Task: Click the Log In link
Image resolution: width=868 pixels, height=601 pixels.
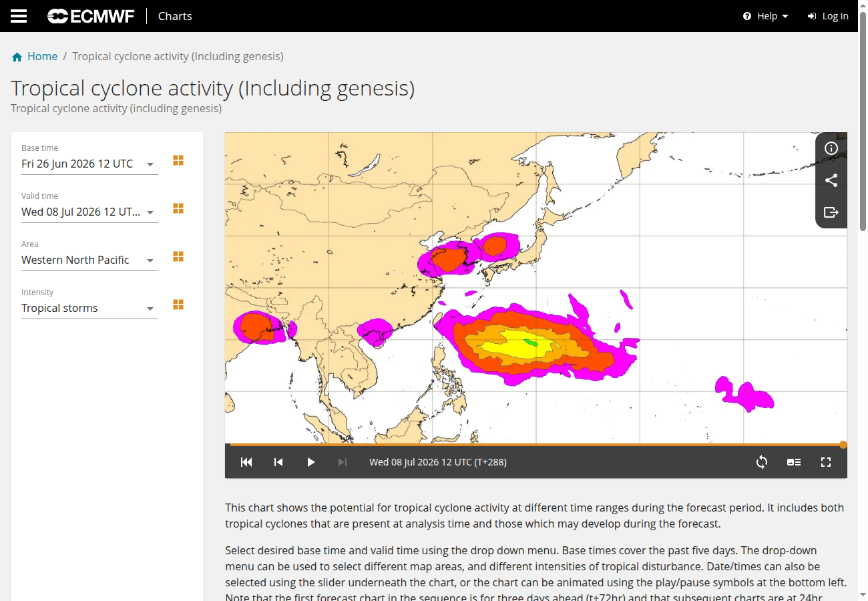Action: click(828, 16)
